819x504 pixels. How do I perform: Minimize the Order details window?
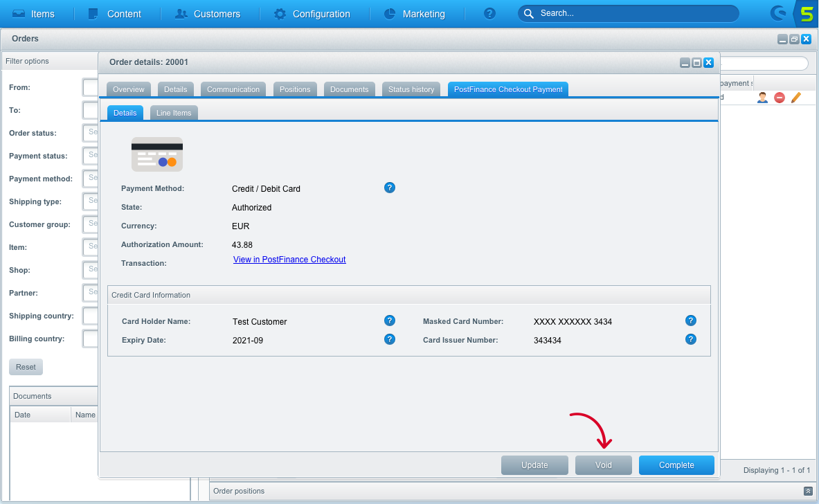click(685, 63)
